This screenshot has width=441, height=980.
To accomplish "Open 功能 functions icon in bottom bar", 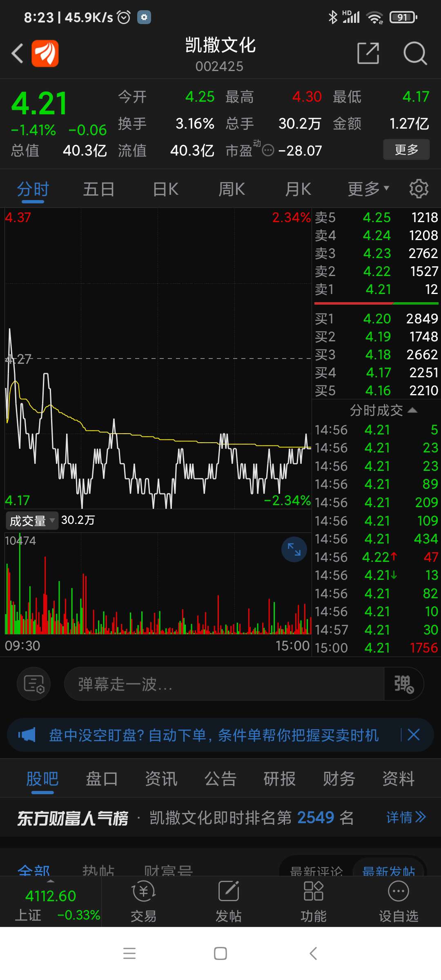I will coord(314,901).
